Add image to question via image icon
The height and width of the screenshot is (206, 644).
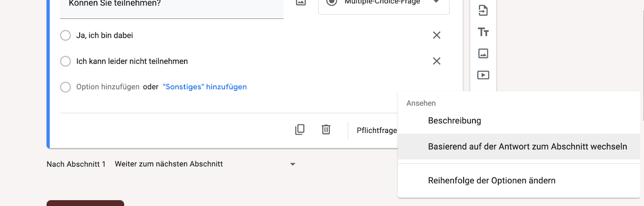pos(301,2)
